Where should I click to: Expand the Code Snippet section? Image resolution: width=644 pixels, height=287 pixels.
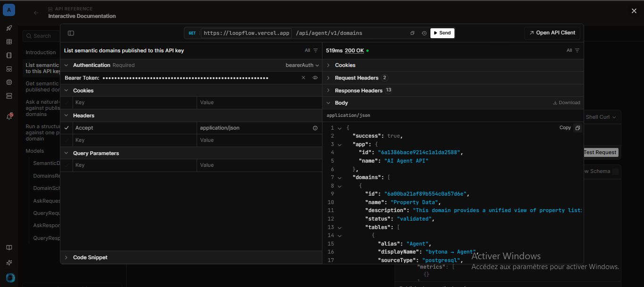coord(66,257)
